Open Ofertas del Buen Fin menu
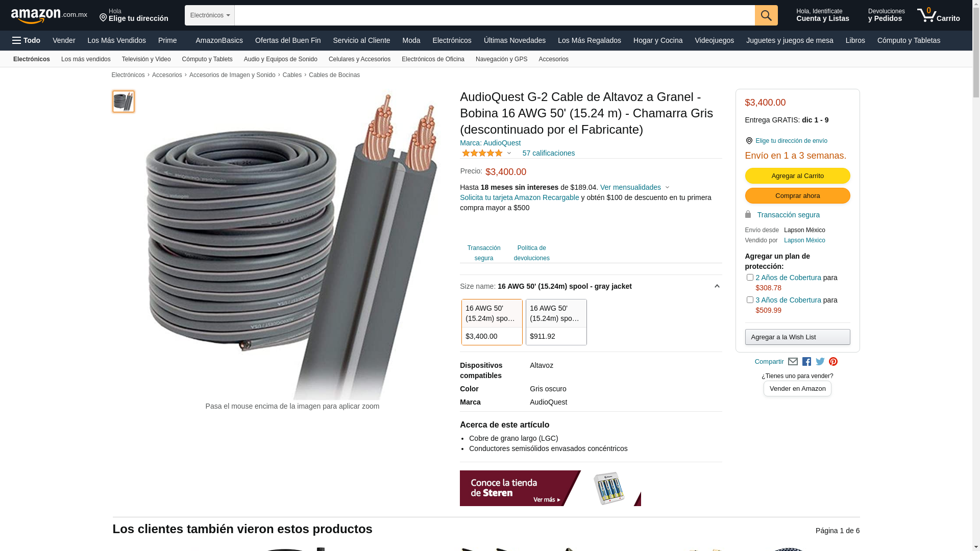 coord(288,40)
